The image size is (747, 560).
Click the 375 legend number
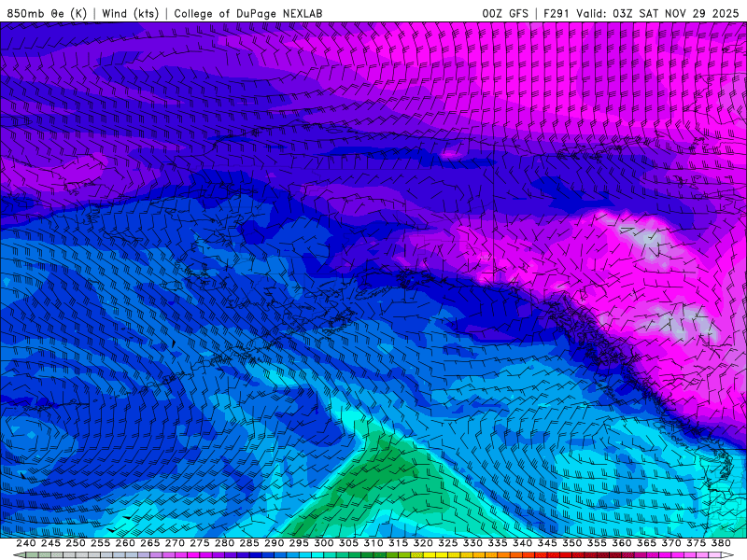pos(696,543)
